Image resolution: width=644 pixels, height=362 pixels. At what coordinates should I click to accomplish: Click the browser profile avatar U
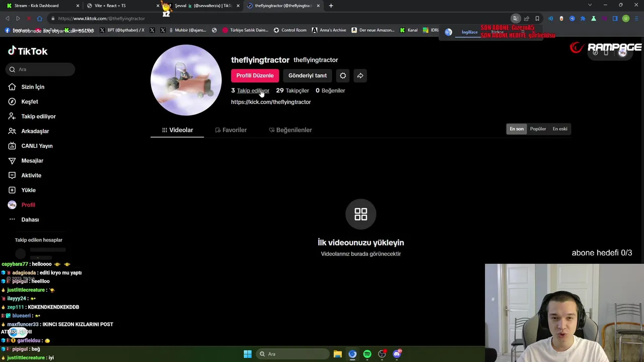pyautogui.click(x=626, y=19)
